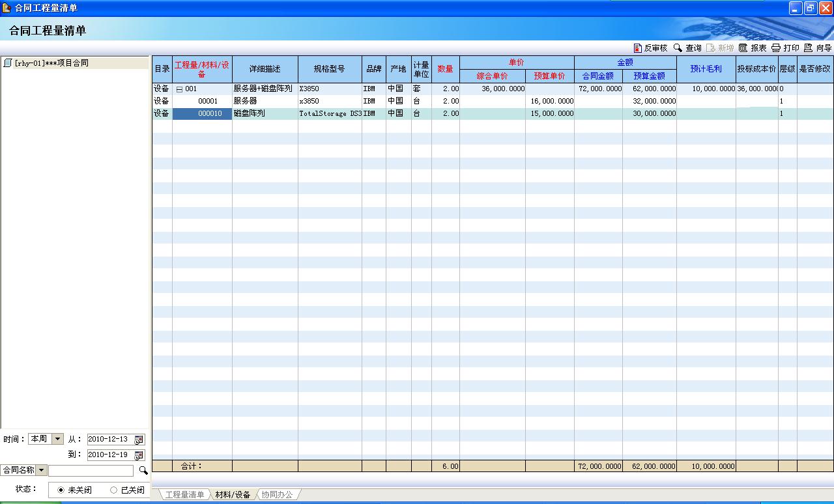Launch the 向导 wizard

pyautogui.click(x=809, y=48)
